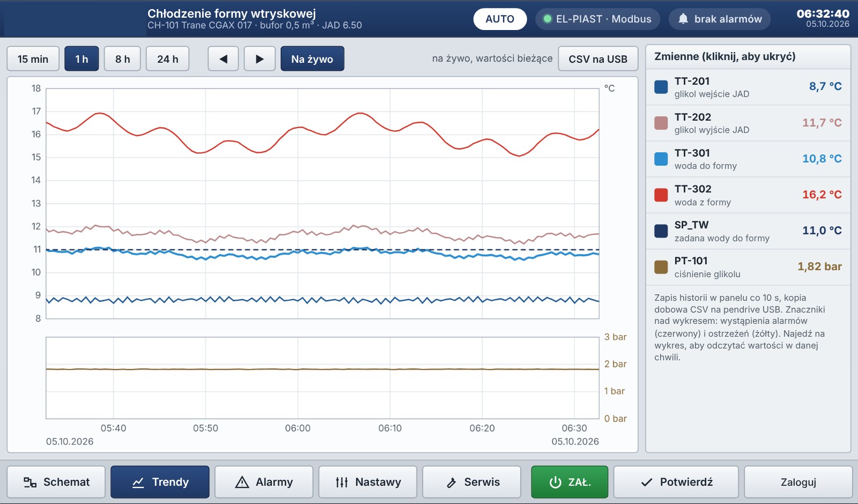Switch to the Nastawy tab

pyautogui.click(x=368, y=482)
